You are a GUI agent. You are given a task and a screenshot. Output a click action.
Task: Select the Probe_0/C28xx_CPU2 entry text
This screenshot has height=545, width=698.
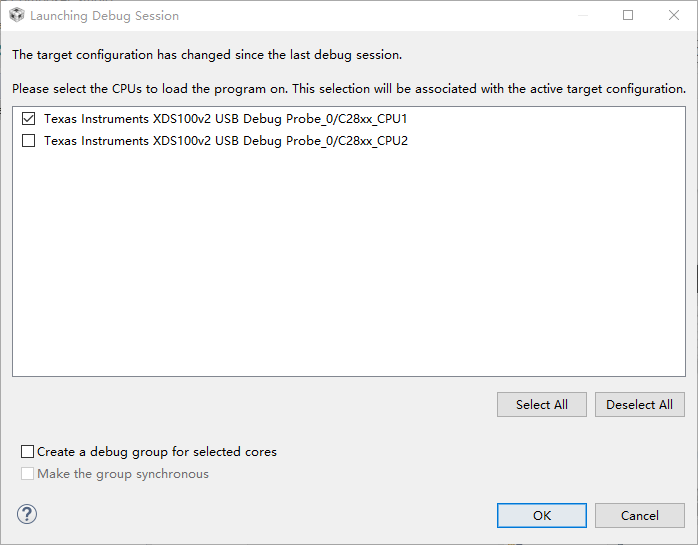click(x=225, y=141)
